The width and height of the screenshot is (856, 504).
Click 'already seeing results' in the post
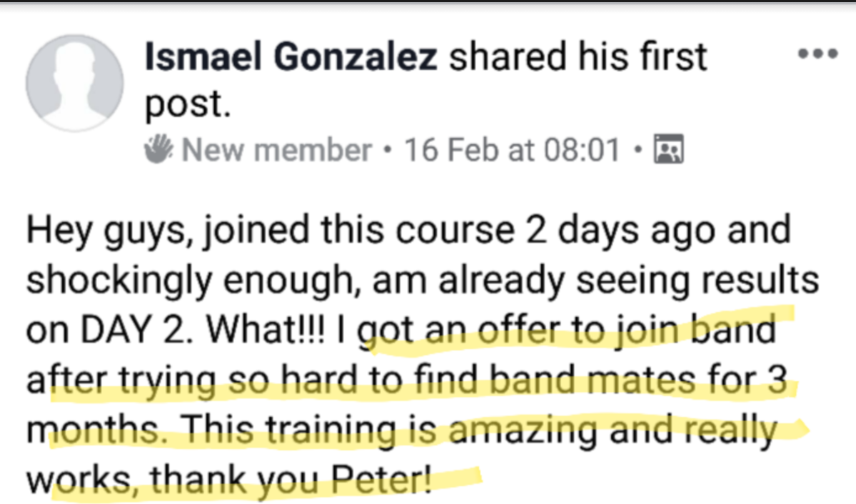tap(623, 281)
